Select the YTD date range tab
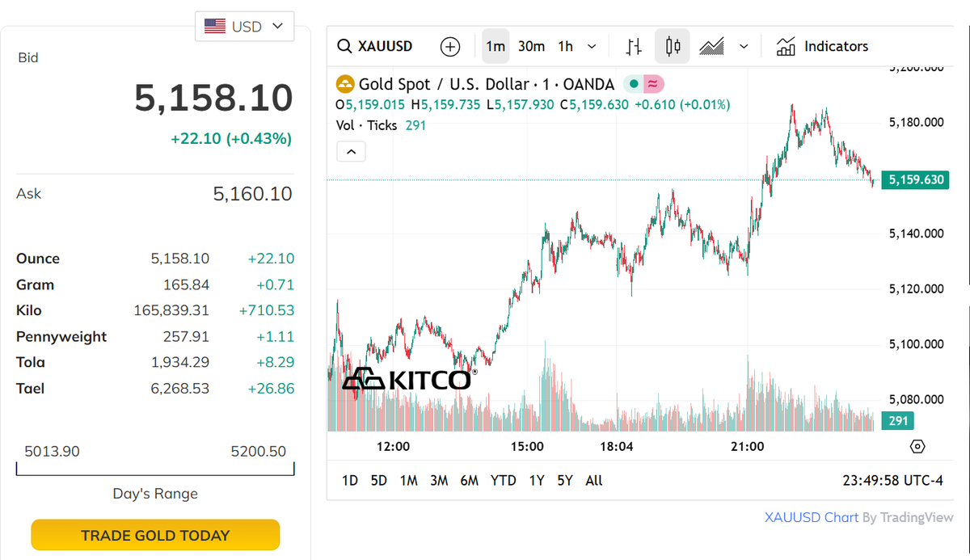The height and width of the screenshot is (560, 970). (503, 481)
